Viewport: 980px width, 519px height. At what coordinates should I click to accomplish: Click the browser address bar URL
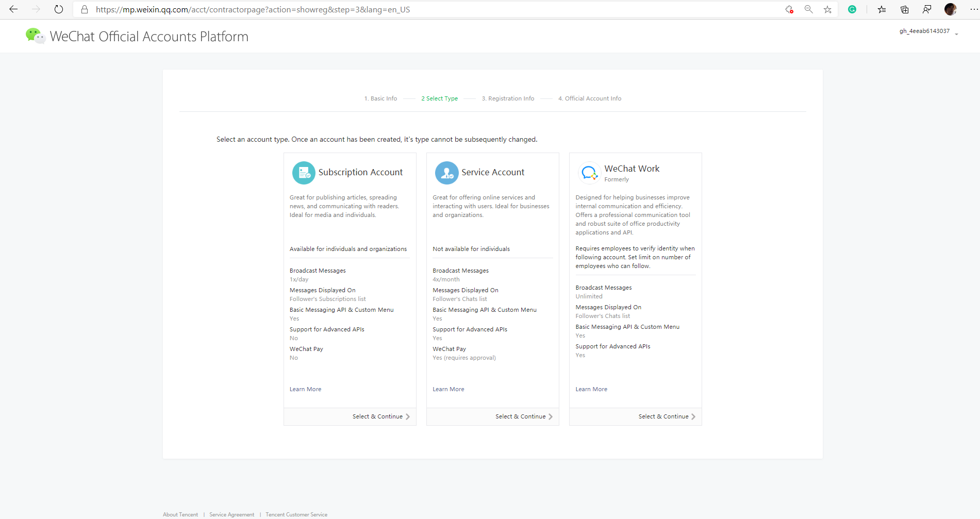253,9
